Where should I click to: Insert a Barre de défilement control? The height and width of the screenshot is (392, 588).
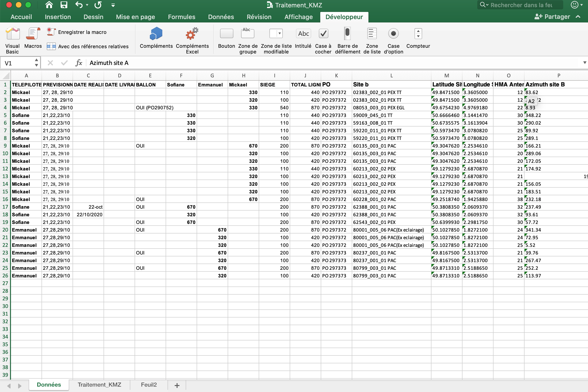pyautogui.click(x=348, y=40)
